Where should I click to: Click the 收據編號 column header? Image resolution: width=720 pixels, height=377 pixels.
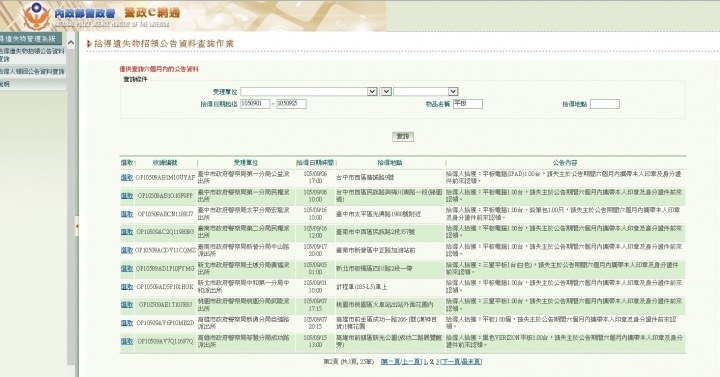click(165, 163)
